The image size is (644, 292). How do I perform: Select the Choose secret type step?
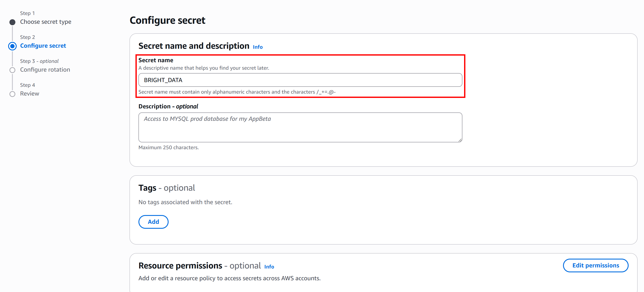[x=46, y=22]
